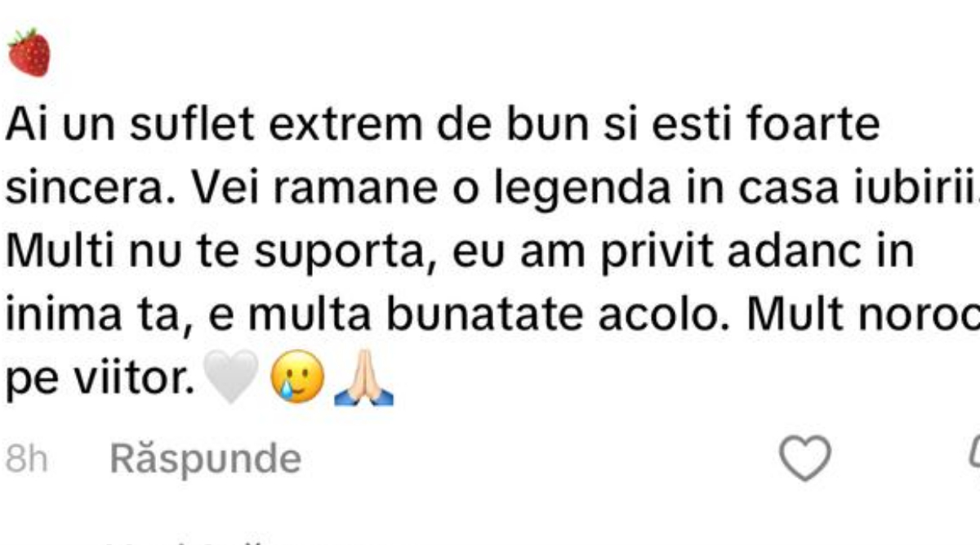Click the strawberry emoji username
The image size is (980, 545).
tap(29, 52)
